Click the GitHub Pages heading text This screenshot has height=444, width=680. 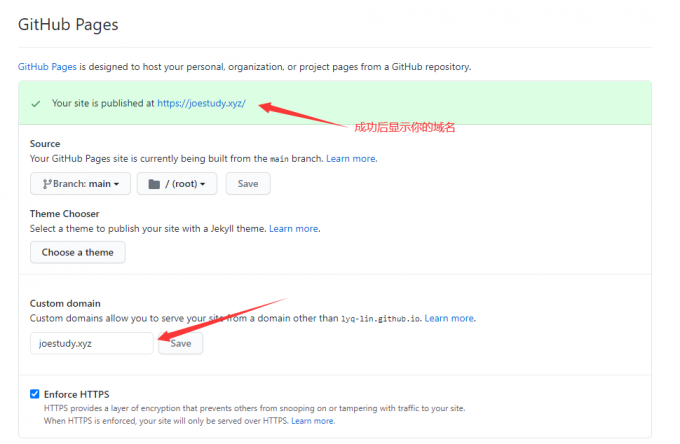pos(68,25)
